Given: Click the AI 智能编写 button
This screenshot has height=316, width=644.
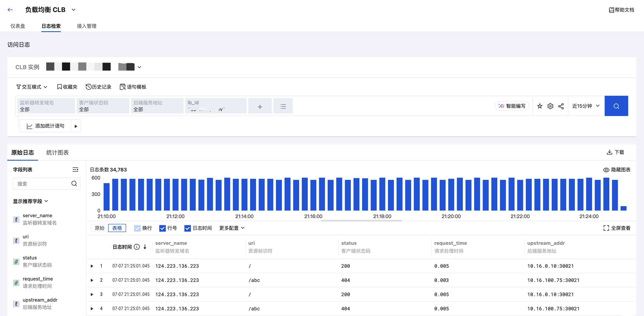Looking at the screenshot, I should [512, 106].
